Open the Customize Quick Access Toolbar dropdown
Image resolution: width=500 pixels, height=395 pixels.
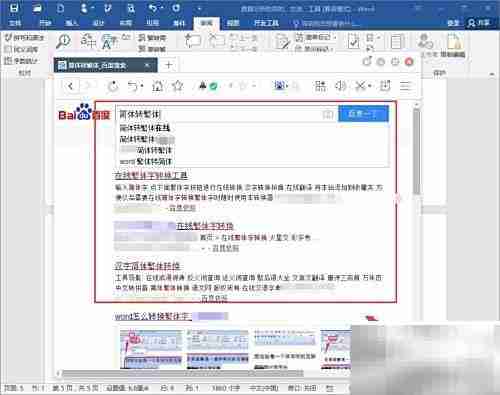(199, 8)
